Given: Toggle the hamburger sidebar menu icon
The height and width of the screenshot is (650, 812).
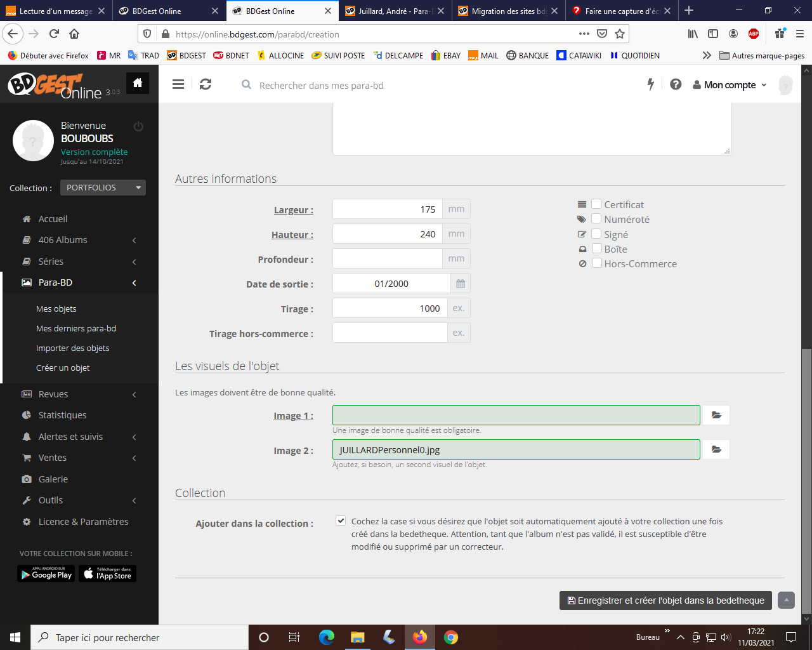Looking at the screenshot, I should (178, 84).
